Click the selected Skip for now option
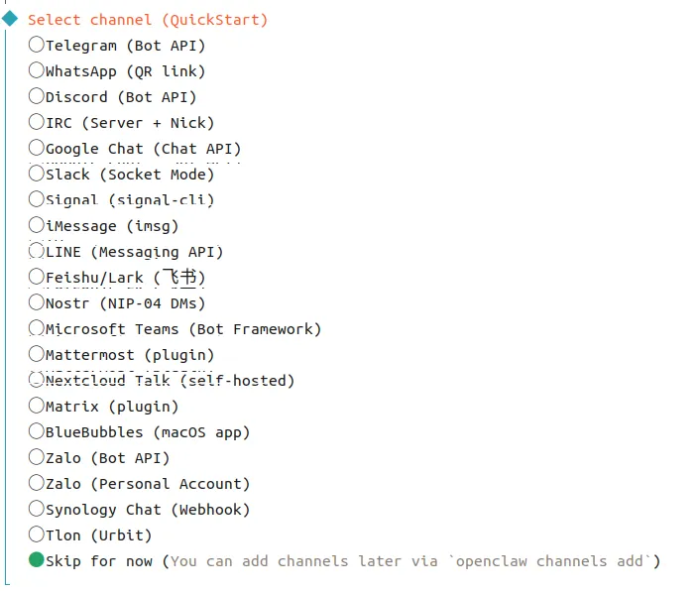Viewport: 700px width, 593px height. click(x=37, y=560)
